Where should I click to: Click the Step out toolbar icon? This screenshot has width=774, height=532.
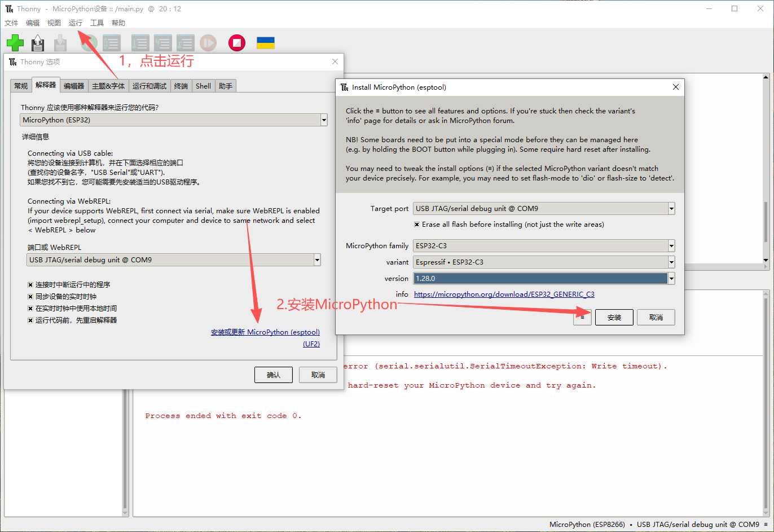[x=185, y=43]
